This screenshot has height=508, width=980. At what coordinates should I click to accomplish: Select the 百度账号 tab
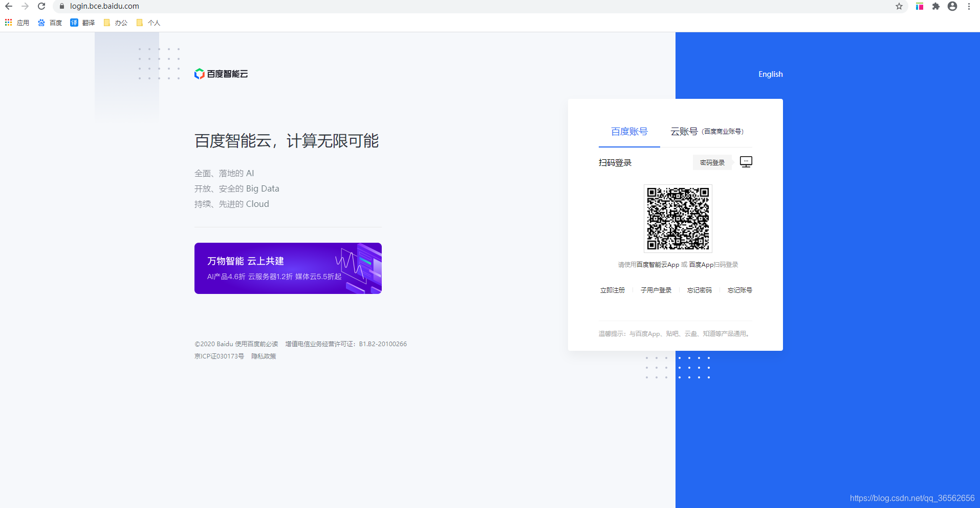(629, 132)
